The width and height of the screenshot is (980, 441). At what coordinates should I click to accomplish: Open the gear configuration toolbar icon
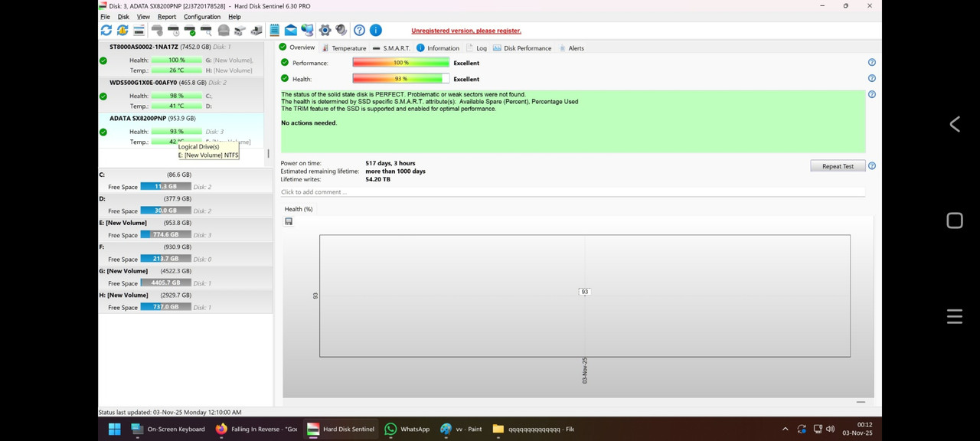[x=325, y=31]
